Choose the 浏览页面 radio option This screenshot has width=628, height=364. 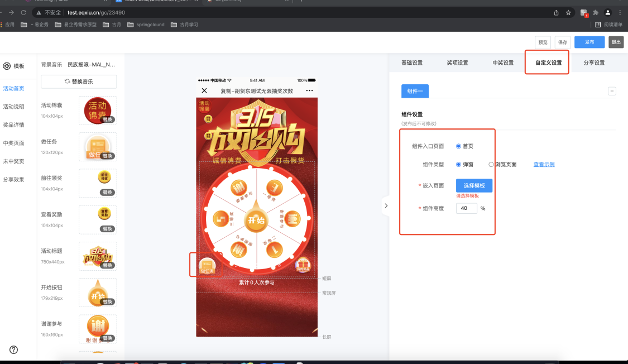pos(491,165)
